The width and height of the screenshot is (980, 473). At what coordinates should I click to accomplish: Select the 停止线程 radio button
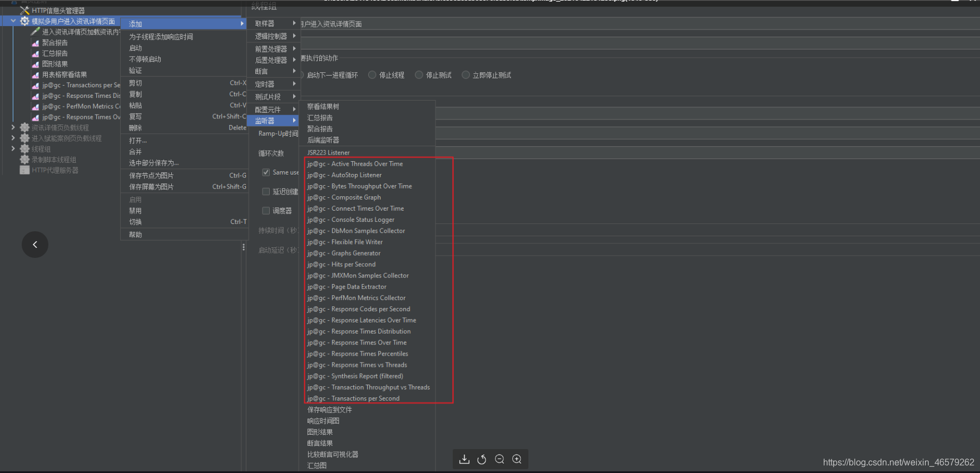(x=372, y=75)
